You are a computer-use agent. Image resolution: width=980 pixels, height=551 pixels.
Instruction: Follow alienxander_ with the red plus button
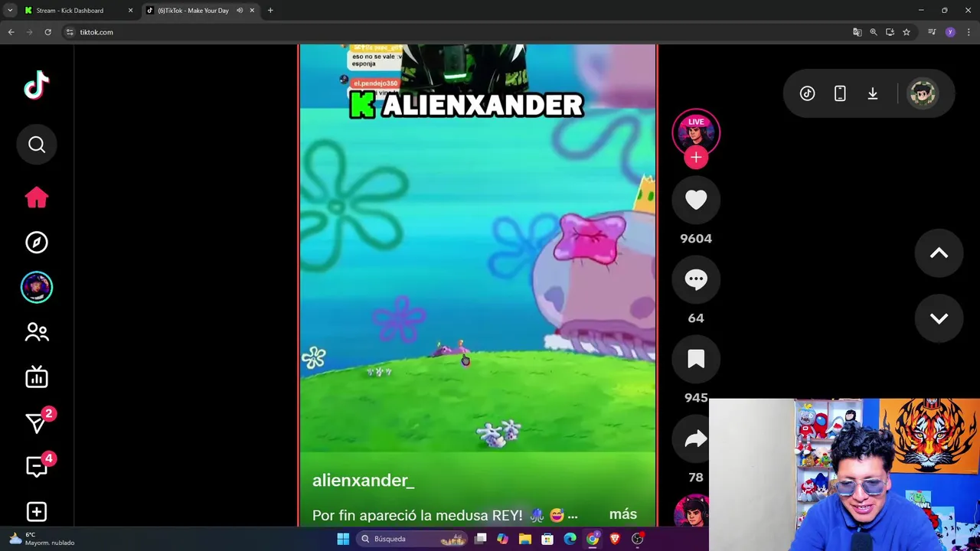(696, 157)
